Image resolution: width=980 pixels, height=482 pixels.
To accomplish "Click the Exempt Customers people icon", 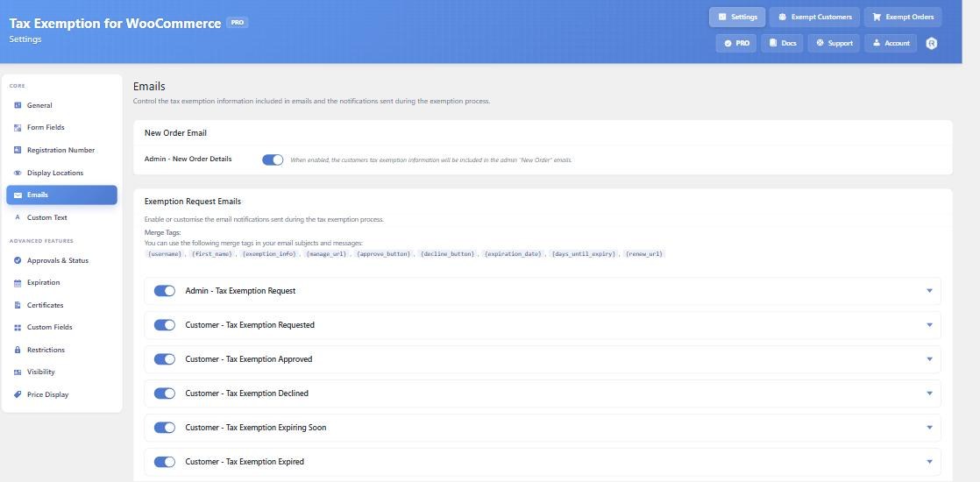I will pos(782,17).
